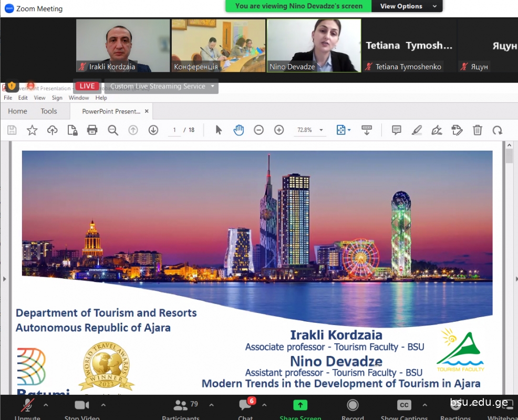Select the highlighter tool
Image resolution: width=518 pixels, height=420 pixels.
(417, 130)
